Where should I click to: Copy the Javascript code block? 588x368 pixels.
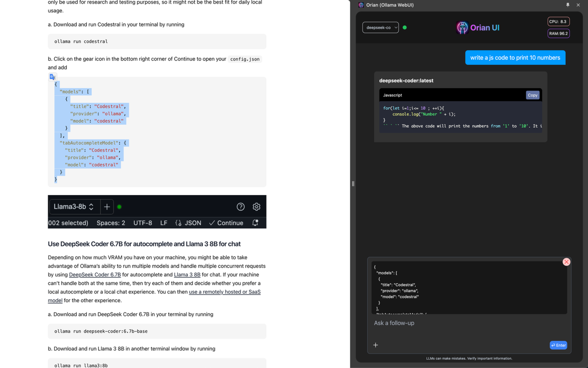coord(532,95)
